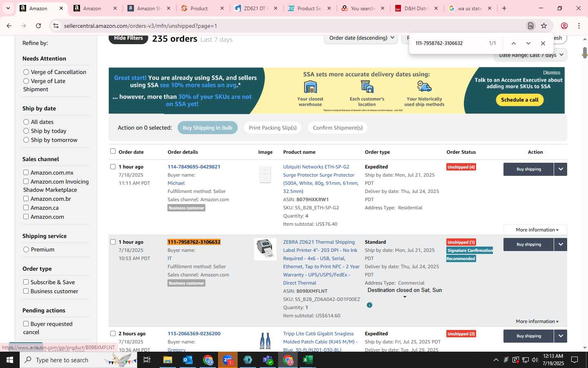This screenshot has height=368, width=588.
Task: Expand Buy shipping arrow for Zebra order
Action: coord(561,245)
